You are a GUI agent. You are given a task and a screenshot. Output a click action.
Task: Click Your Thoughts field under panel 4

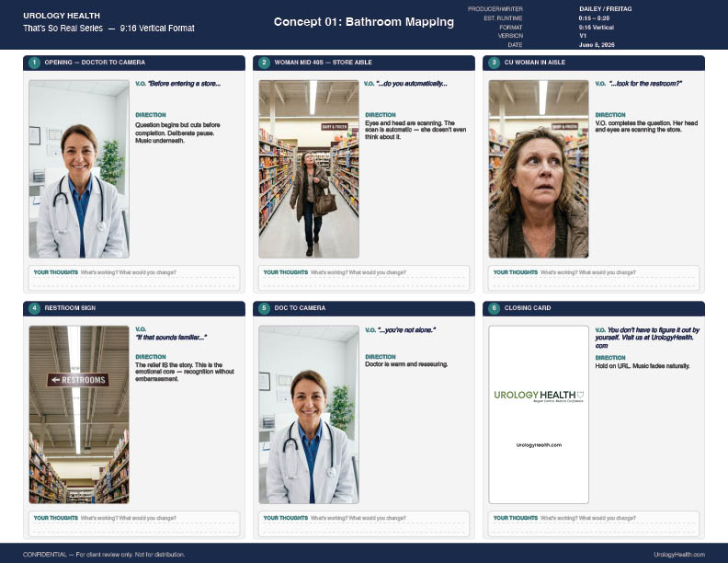(x=134, y=523)
